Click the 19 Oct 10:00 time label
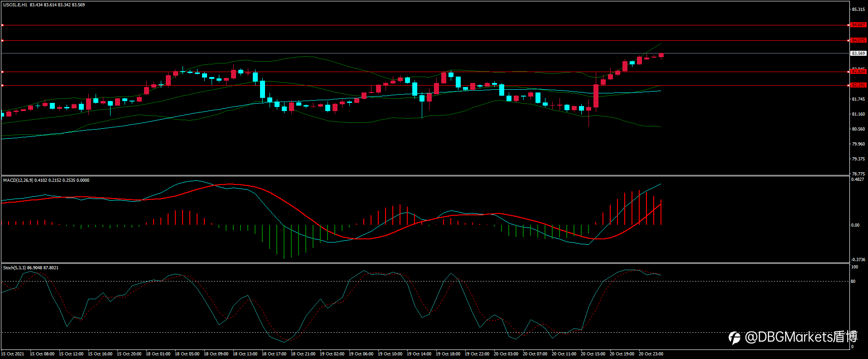The image size is (868, 359). (390, 354)
